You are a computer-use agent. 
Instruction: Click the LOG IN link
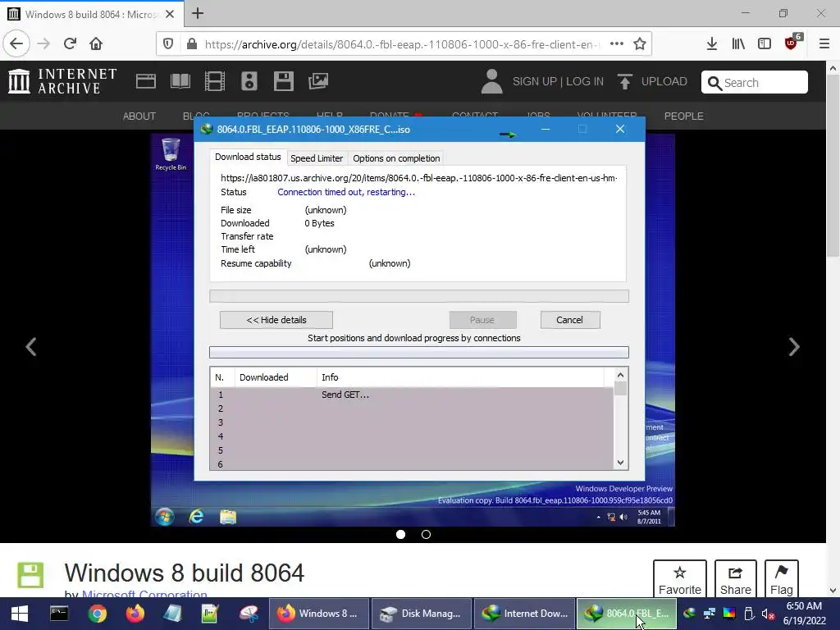pyautogui.click(x=584, y=81)
